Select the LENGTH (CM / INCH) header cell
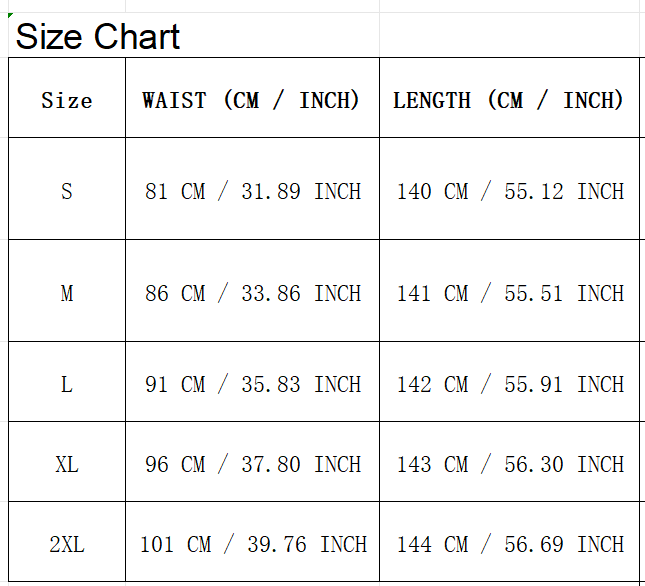This screenshot has width=645, height=586. [x=509, y=98]
